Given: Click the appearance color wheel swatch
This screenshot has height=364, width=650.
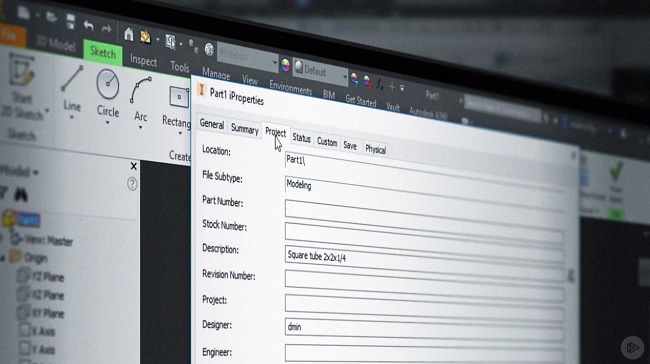Looking at the screenshot, I should [286, 65].
